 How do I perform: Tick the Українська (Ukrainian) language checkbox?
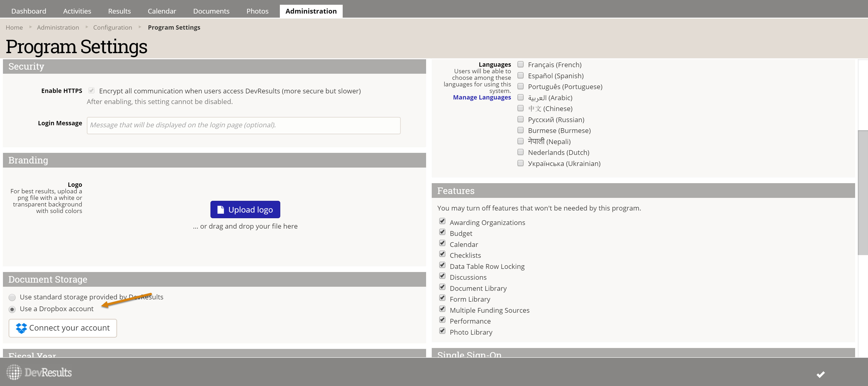(520, 163)
